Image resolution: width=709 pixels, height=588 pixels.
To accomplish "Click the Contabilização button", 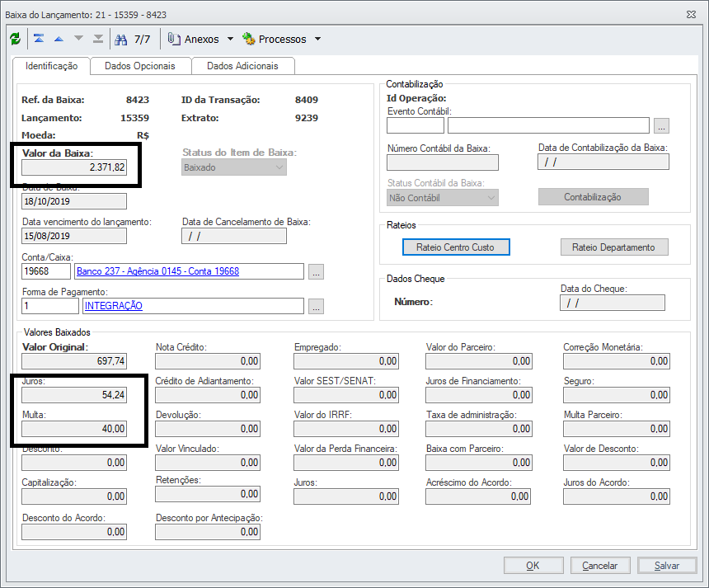I will tap(594, 197).
